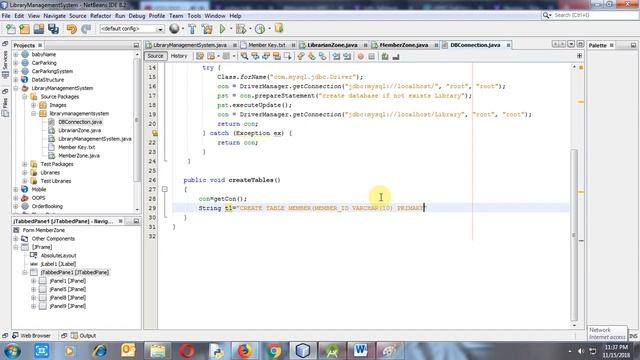Open the Navigate menu

point(54,16)
